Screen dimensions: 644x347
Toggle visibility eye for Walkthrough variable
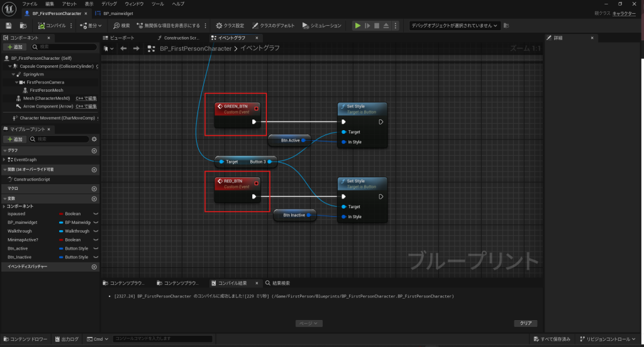point(96,231)
